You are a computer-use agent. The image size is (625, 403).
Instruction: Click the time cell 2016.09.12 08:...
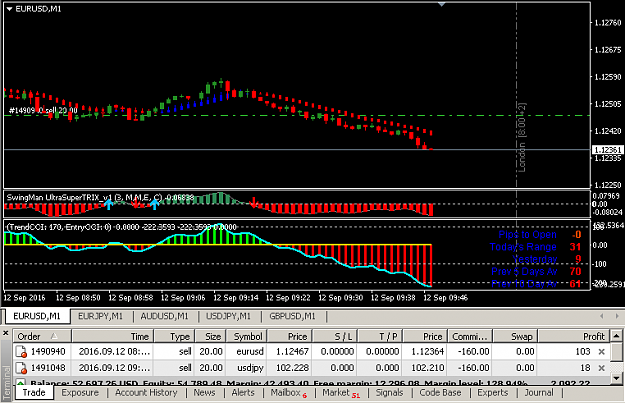pos(114,352)
